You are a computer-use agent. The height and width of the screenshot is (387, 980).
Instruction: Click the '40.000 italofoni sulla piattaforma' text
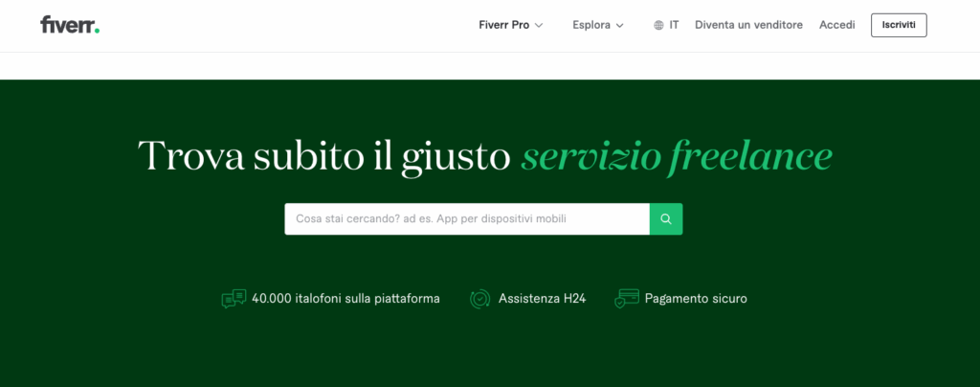click(x=345, y=299)
